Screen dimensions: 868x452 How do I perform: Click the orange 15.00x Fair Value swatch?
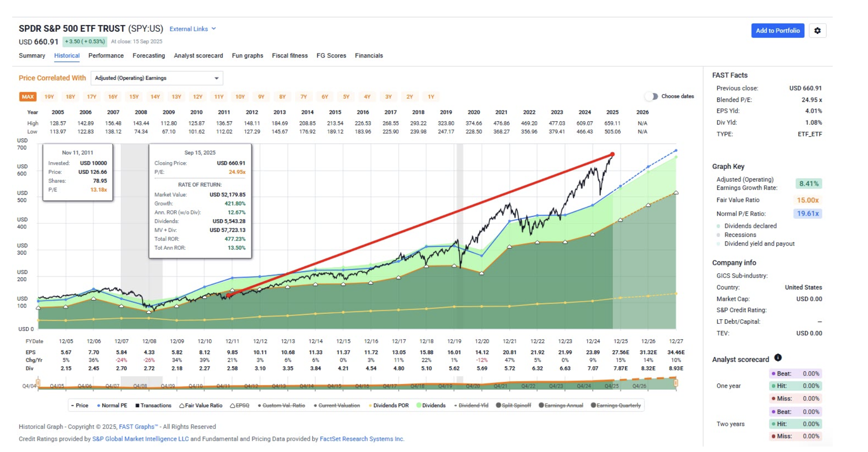[x=808, y=200]
